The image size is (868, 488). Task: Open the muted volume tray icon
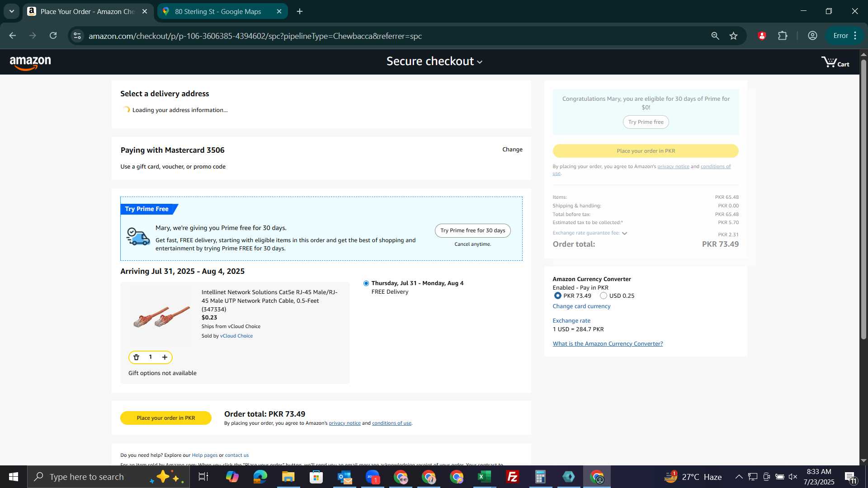click(793, 477)
